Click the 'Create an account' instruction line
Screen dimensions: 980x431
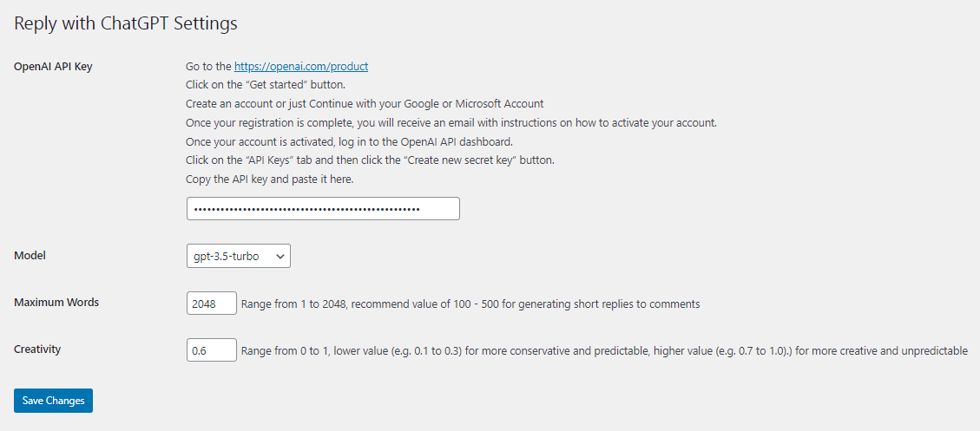[365, 104]
